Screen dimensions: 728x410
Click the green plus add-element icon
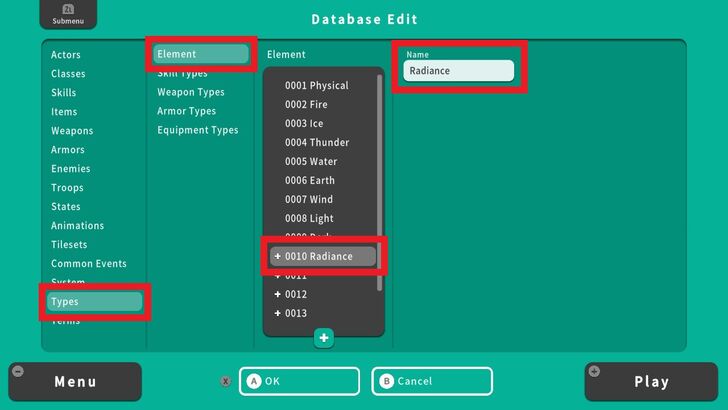point(323,338)
